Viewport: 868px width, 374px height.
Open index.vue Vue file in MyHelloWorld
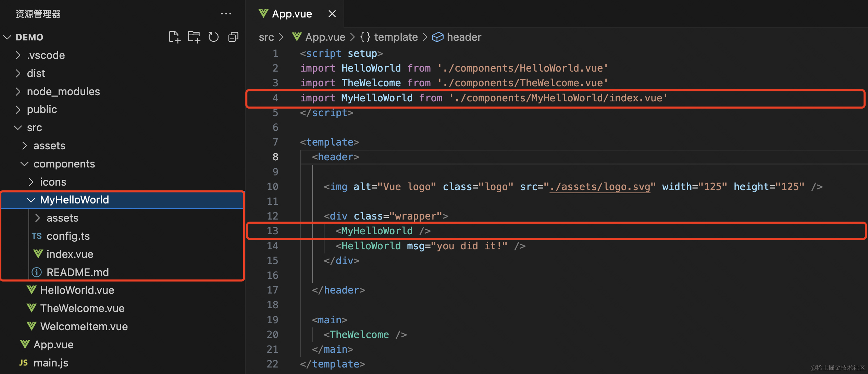point(70,254)
